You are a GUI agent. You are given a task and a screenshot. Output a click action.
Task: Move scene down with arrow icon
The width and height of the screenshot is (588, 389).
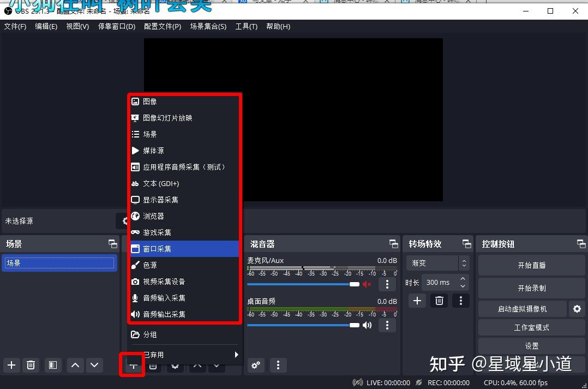94,365
